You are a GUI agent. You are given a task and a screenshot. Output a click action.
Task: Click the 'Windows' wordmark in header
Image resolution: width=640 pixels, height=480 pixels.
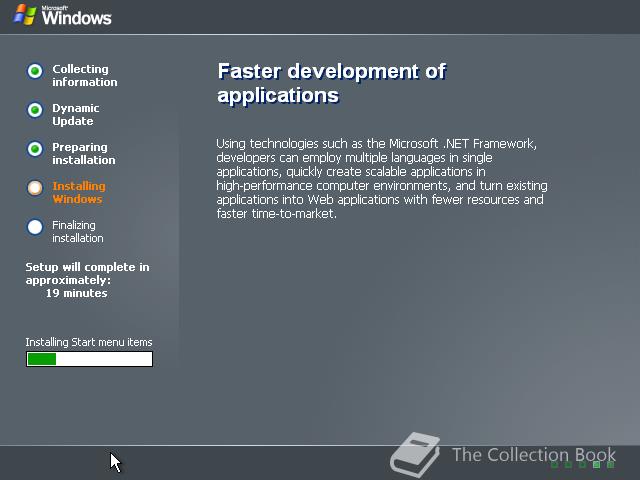[76, 16]
